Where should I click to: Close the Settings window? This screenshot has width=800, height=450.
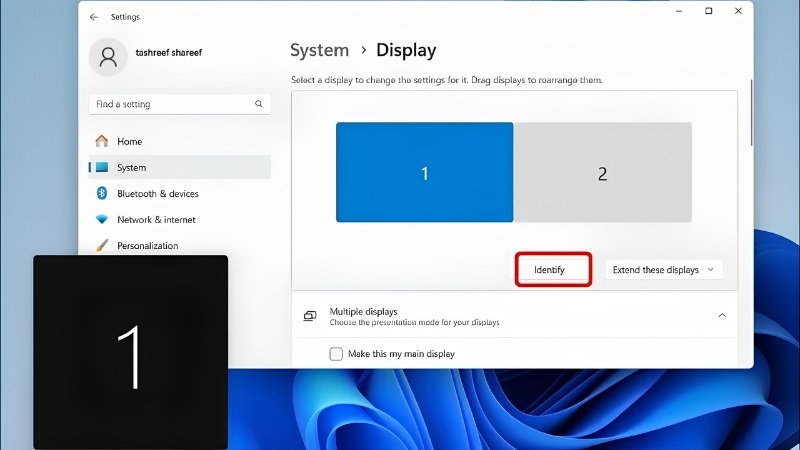[738, 11]
